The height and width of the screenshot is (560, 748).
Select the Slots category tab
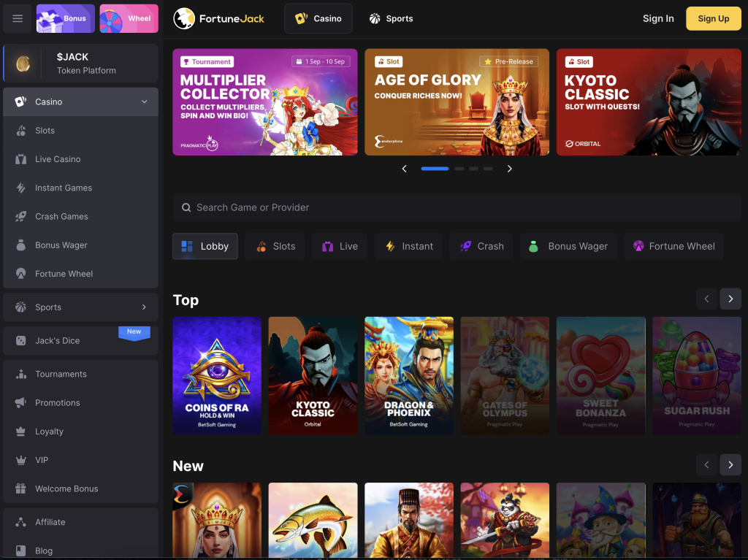pos(275,246)
